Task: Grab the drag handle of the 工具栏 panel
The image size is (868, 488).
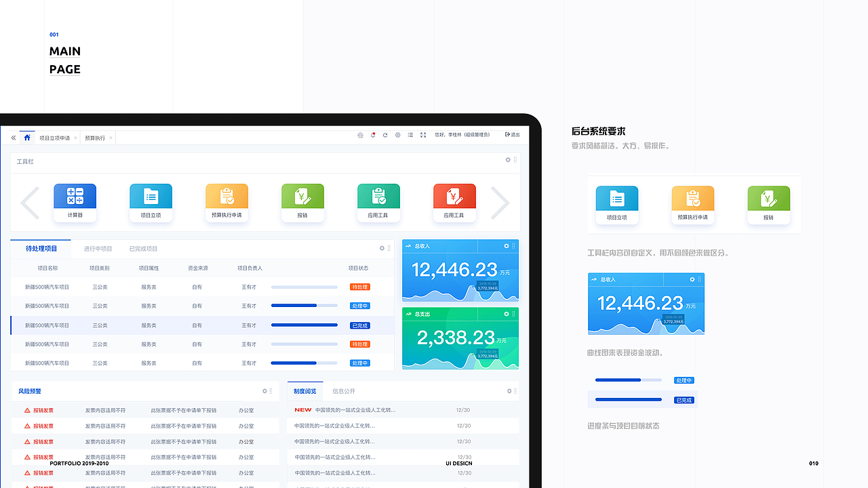Action: pyautogui.click(x=515, y=160)
